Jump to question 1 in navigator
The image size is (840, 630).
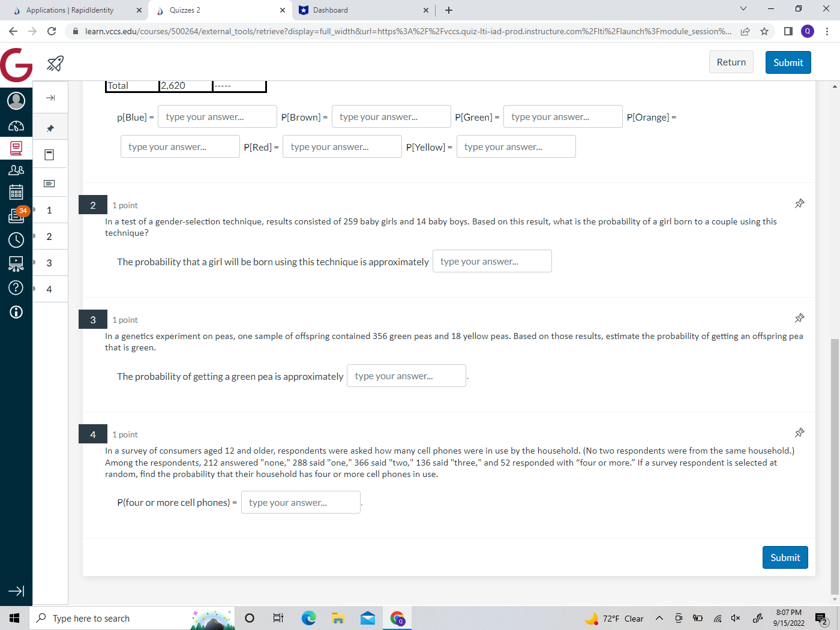pyautogui.click(x=50, y=210)
